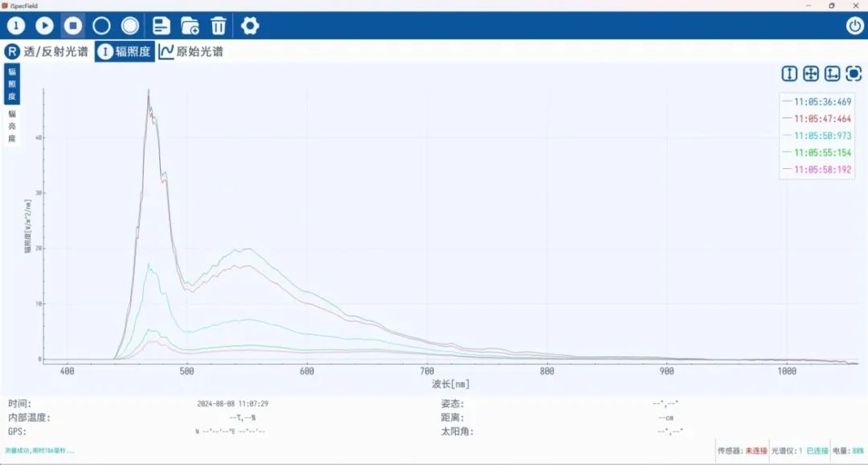The image size is (868, 465).
Task: Stop the measurement with the stop button
Action: click(x=73, y=26)
